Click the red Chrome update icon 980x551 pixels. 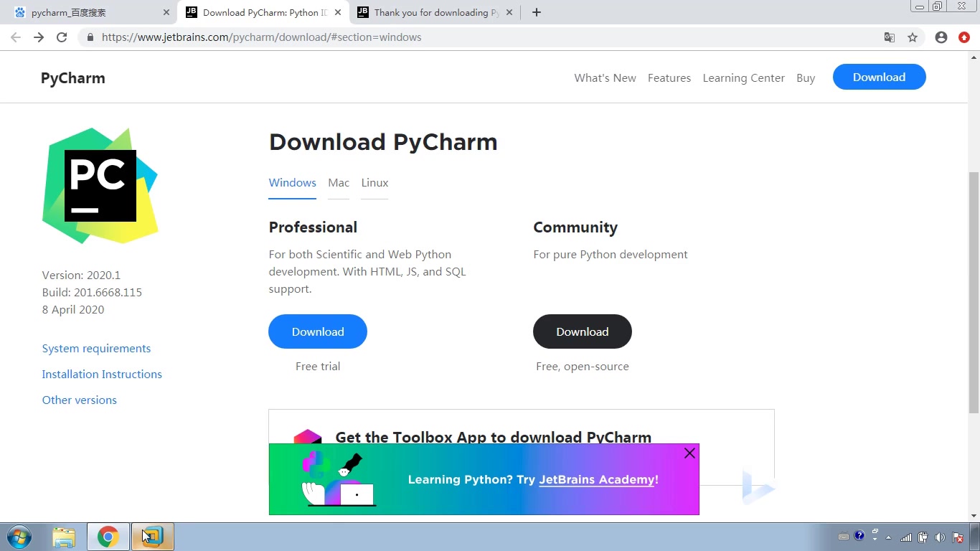(x=964, y=37)
